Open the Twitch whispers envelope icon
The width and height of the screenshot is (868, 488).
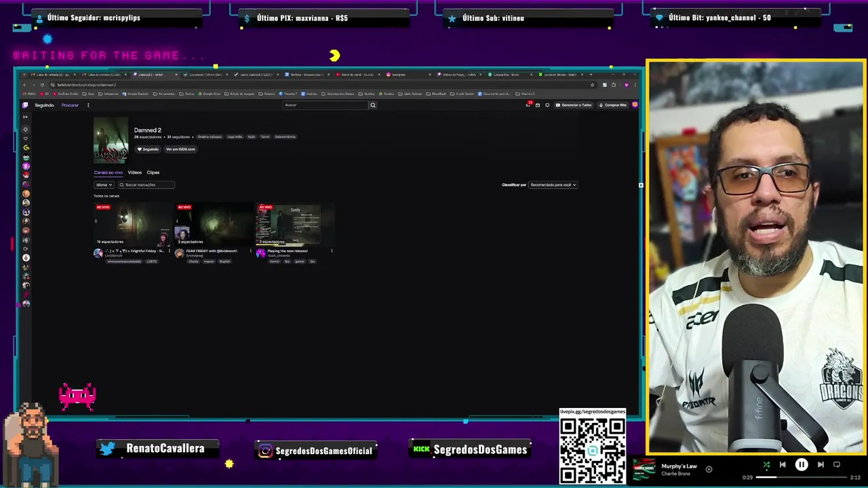point(538,105)
